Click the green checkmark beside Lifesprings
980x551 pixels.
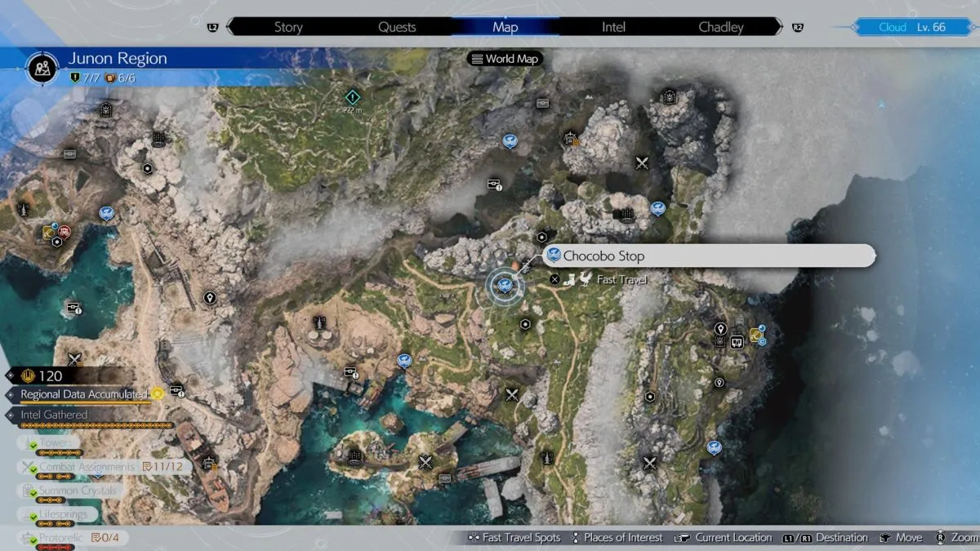click(33, 518)
